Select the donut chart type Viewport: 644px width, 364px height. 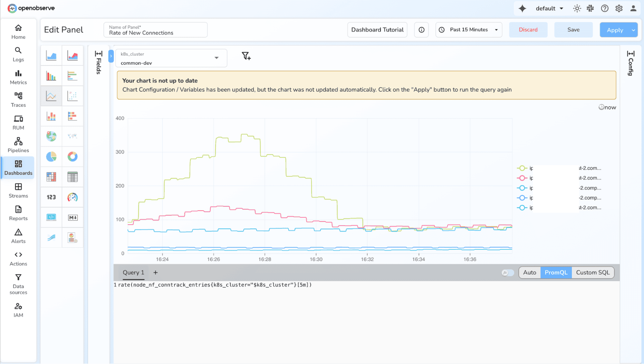coord(73,157)
